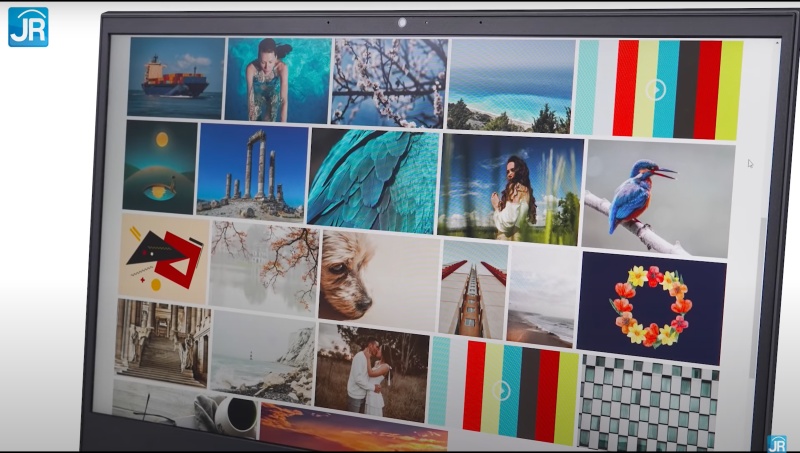Viewport: 800px width, 453px height.
Task: Play the bottom color stripes video
Action: pos(502,391)
